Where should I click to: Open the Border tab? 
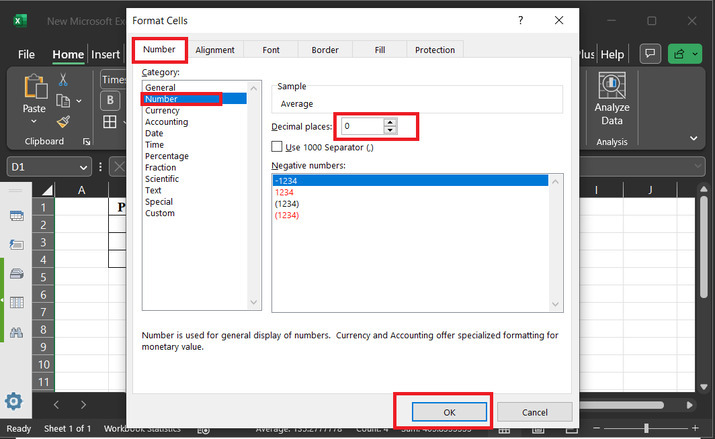(325, 50)
